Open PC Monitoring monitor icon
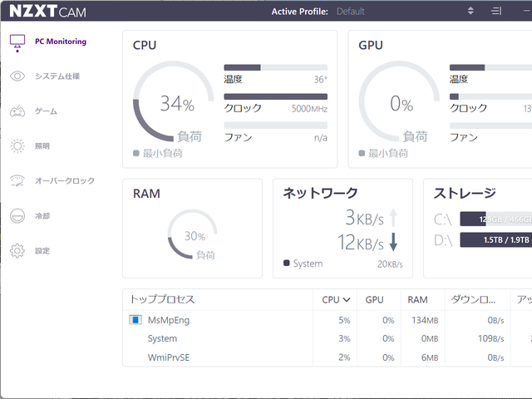 pos(17,42)
